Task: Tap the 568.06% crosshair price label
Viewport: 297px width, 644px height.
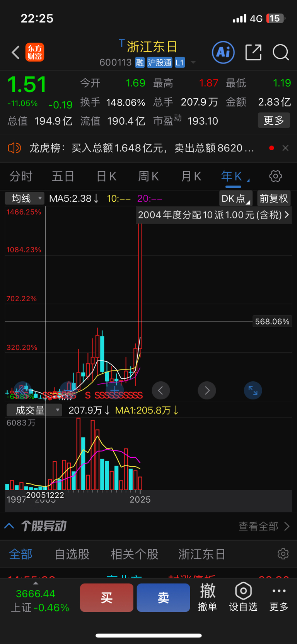Action: [x=272, y=321]
